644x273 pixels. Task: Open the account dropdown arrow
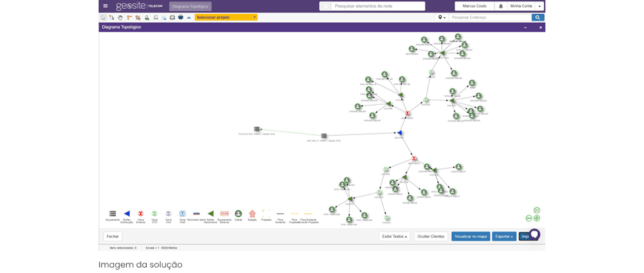[x=539, y=6]
